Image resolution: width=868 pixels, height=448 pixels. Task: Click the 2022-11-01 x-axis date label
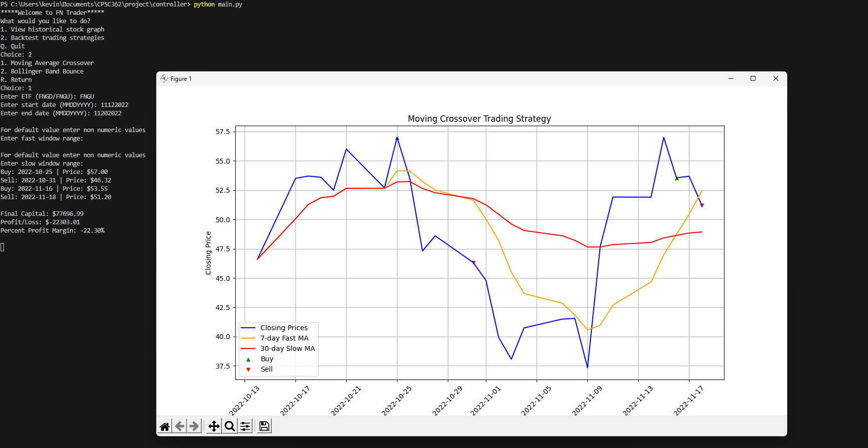pos(485,400)
